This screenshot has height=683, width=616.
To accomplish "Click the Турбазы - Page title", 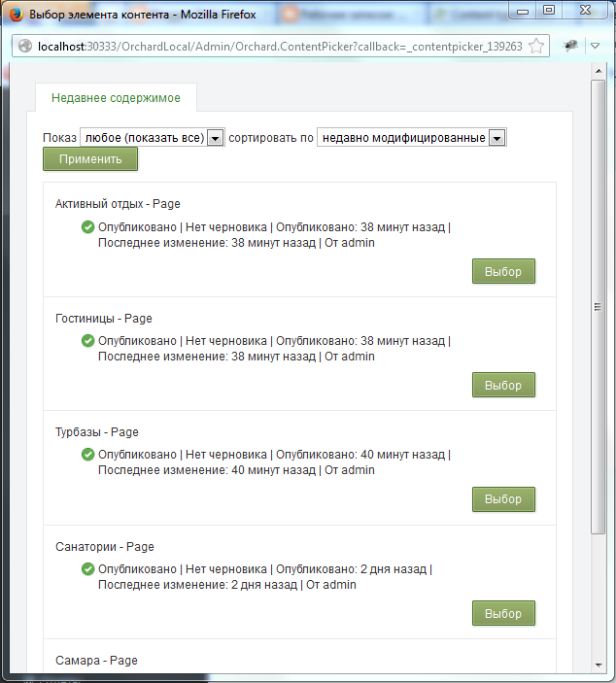I will click(97, 432).
